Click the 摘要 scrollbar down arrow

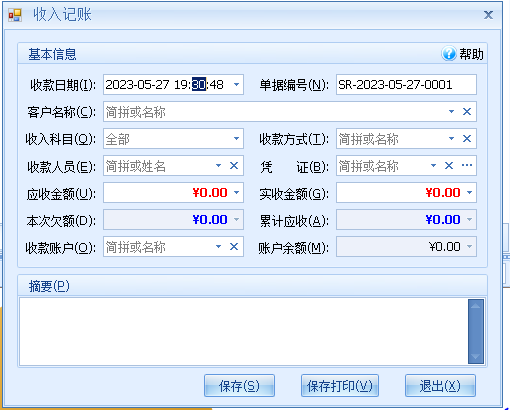[476, 357]
